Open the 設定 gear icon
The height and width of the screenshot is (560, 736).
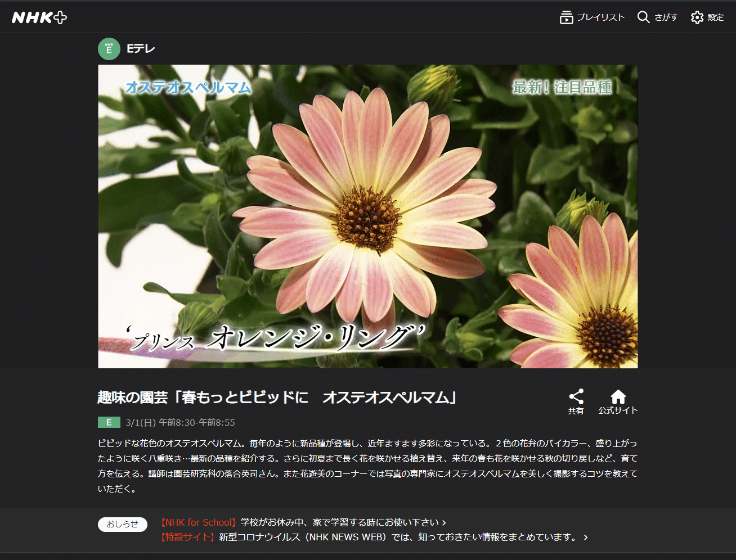697,17
